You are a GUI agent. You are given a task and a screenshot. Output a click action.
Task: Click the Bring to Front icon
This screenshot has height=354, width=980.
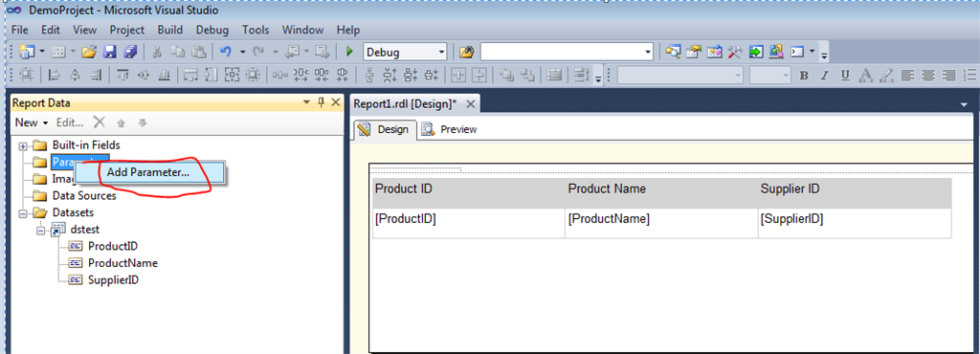(507, 76)
